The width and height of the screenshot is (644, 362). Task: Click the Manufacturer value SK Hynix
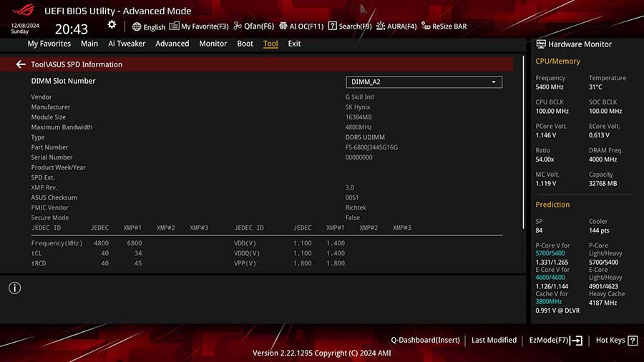357,107
